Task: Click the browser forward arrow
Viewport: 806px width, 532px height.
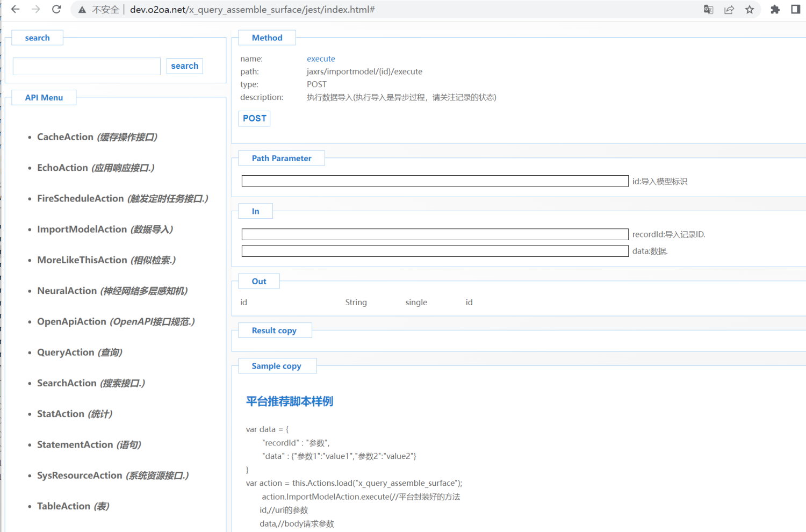Action: pyautogui.click(x=35, y=9)
